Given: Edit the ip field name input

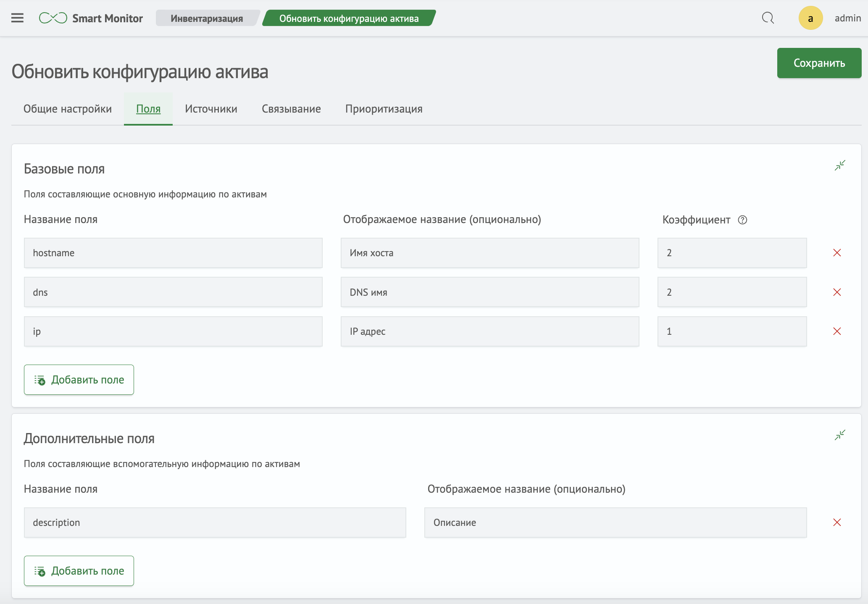Looking at the screenshot, I should point(173,331).
